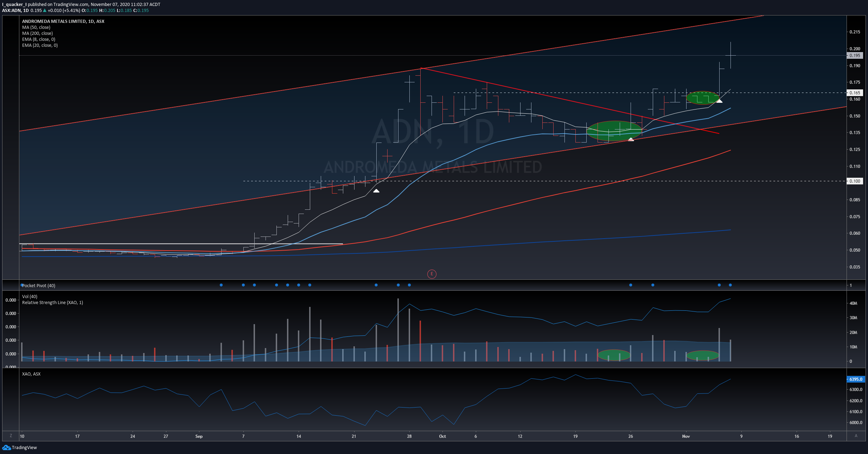Click the TradingView logo icon
868x454 pixels.
[6, 447]
